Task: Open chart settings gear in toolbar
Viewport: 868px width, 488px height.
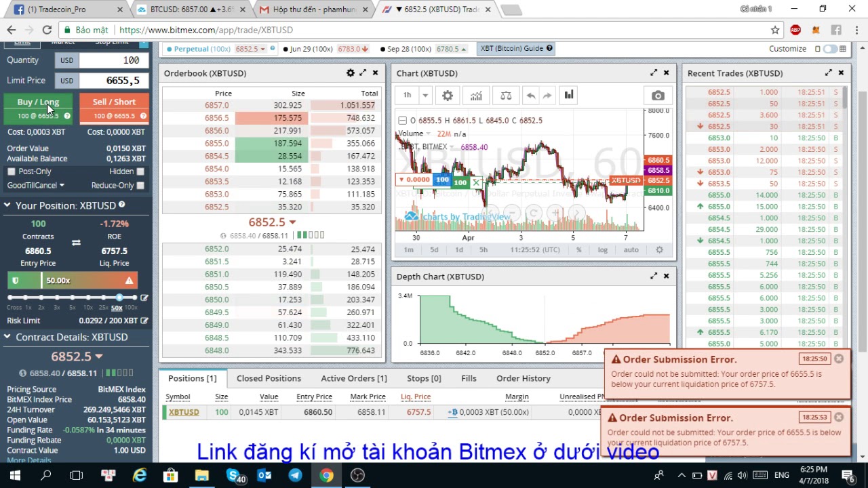Action: coord(448,96)
